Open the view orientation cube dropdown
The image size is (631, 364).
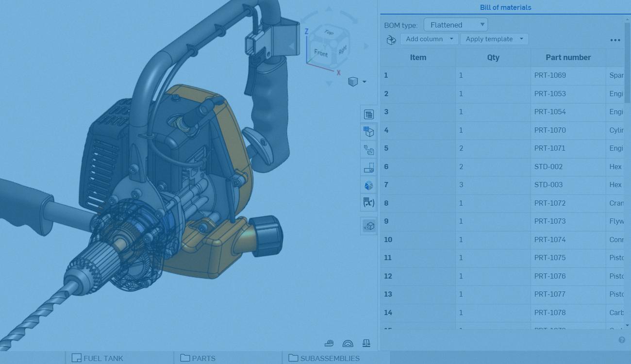pyautogui.click(x=358, y=82)
